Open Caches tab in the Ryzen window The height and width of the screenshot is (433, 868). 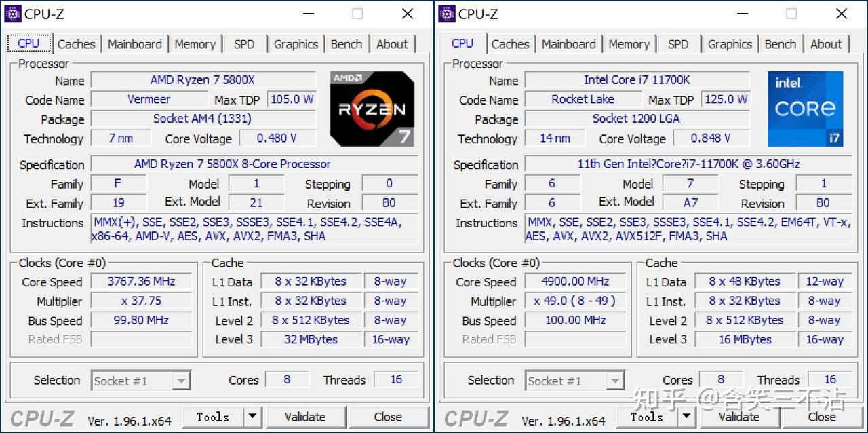[76, 44]
